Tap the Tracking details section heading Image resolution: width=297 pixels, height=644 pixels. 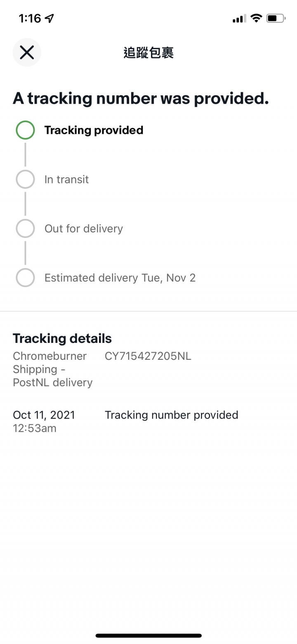(x=62, y=338)
